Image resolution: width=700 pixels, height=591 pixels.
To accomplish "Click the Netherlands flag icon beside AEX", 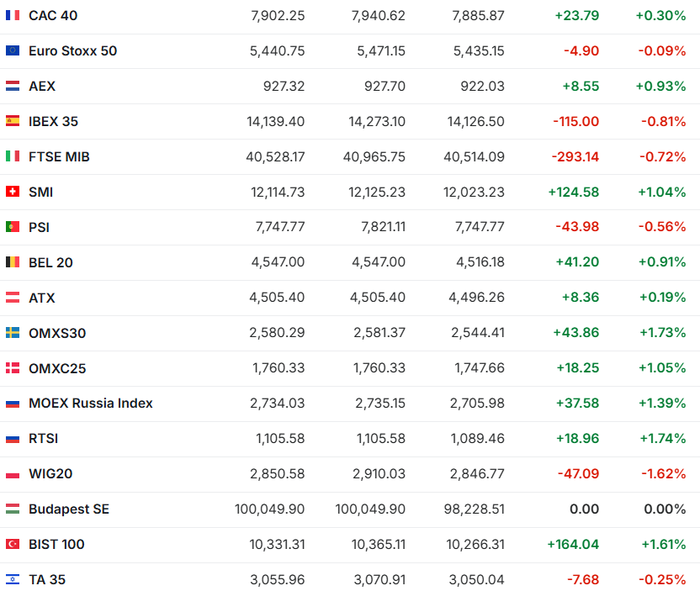I will point(13,86).
